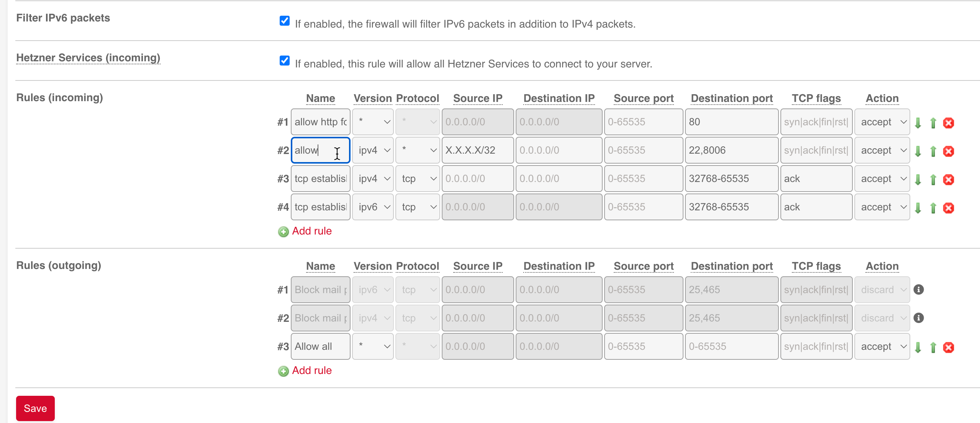Show info for outgoing rule #1
The image size is (980, 423).
point(919,289)
